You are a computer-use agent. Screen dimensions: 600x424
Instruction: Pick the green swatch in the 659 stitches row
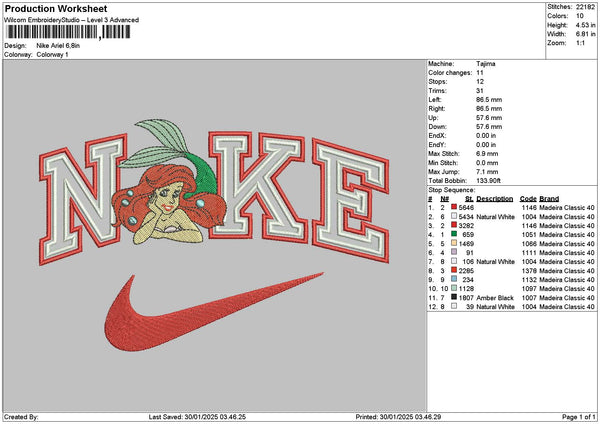coord(454,234)
